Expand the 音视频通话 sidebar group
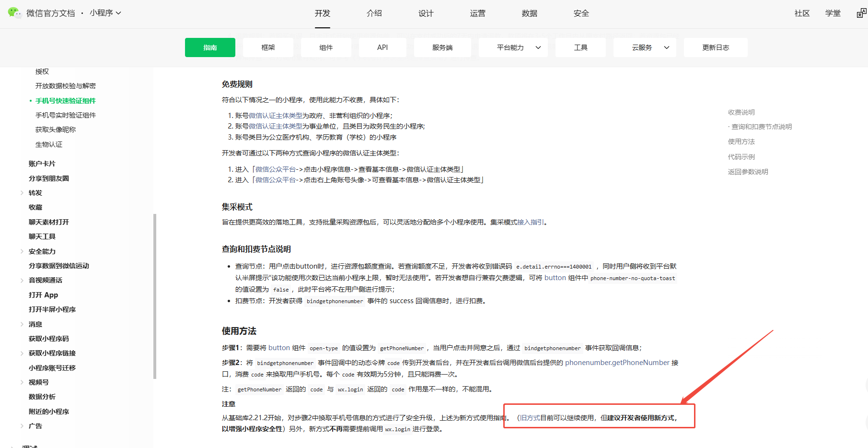The width and height of the screenshot is (868, 448). click(x=46, y=280)
